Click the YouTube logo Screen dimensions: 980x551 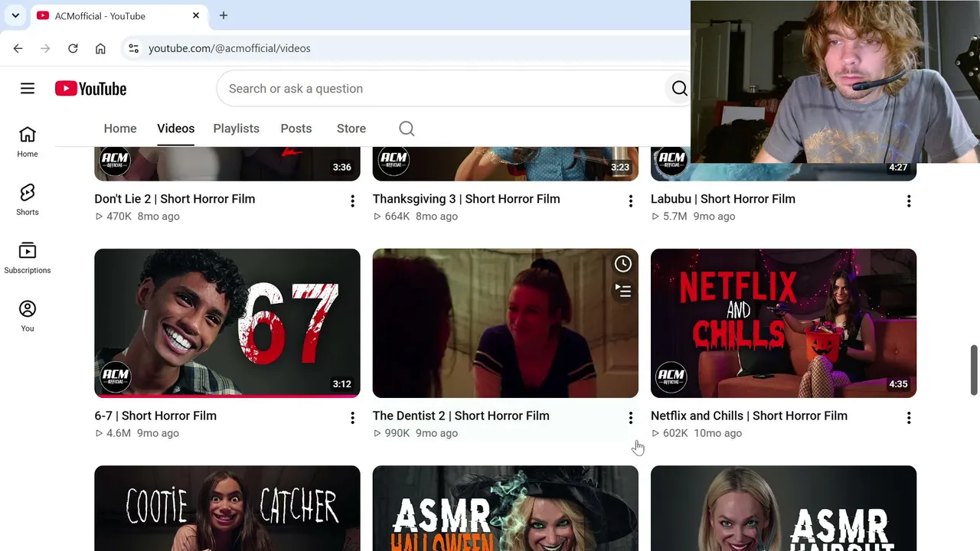90,89
